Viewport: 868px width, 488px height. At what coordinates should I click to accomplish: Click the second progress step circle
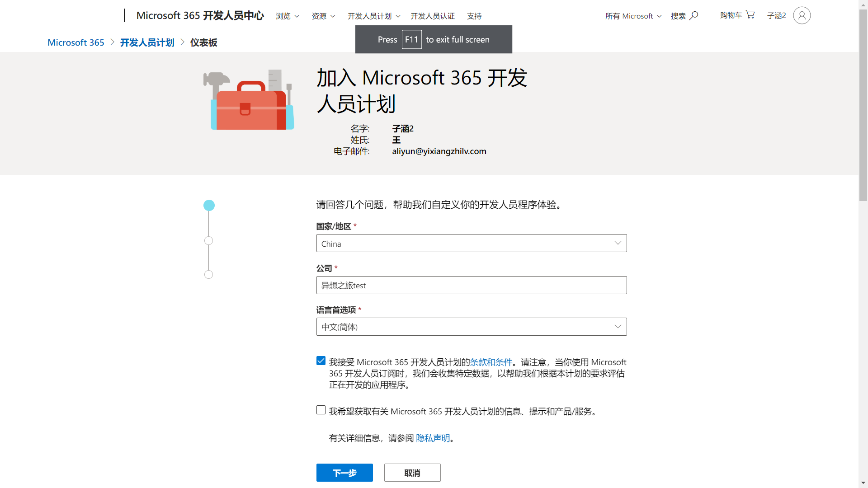coord(208,241)
